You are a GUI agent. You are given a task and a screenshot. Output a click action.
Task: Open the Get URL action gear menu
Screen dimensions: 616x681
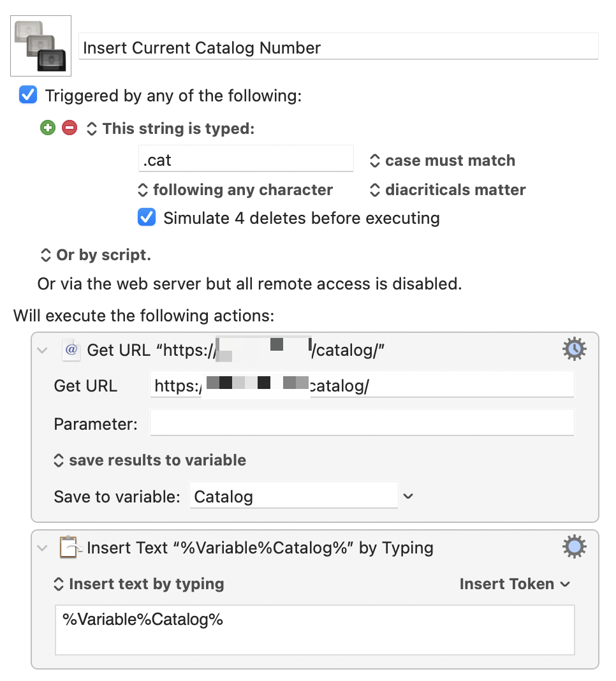tap(574, 349)
